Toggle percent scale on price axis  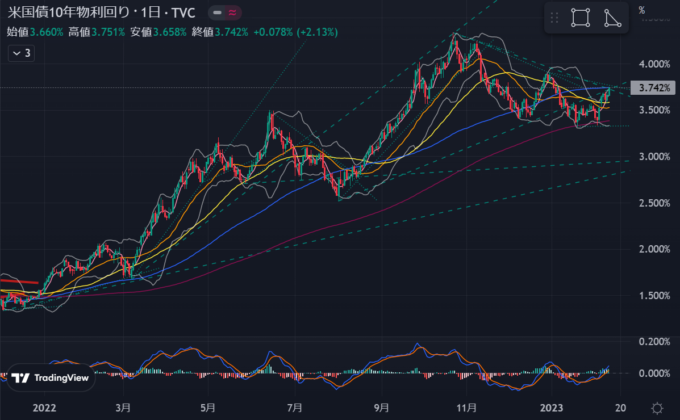pos(642,11)
